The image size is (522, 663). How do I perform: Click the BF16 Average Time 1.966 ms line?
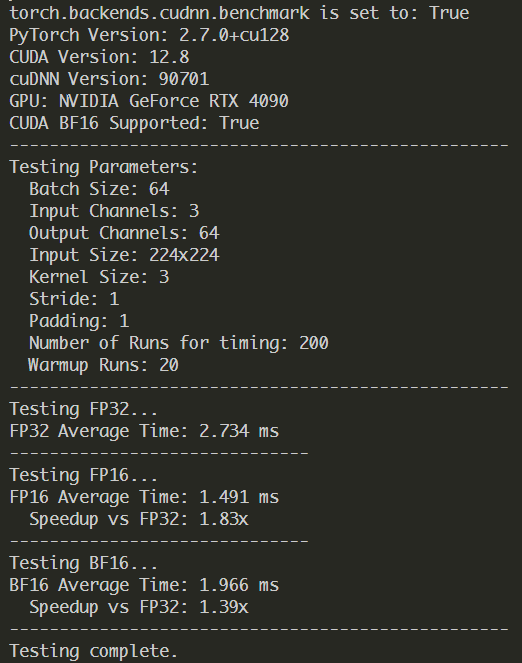[x=144, y=585]
